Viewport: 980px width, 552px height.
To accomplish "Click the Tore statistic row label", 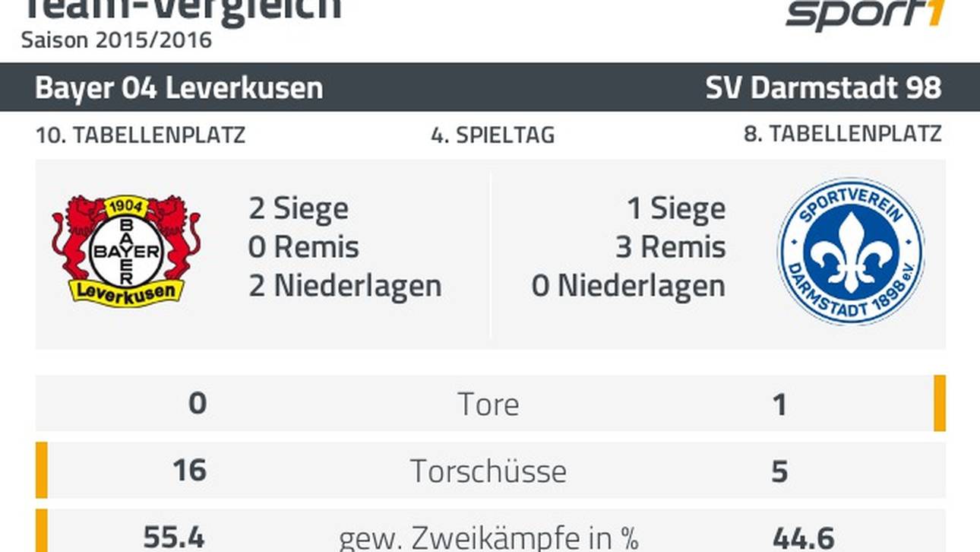I will click(488, 404).
